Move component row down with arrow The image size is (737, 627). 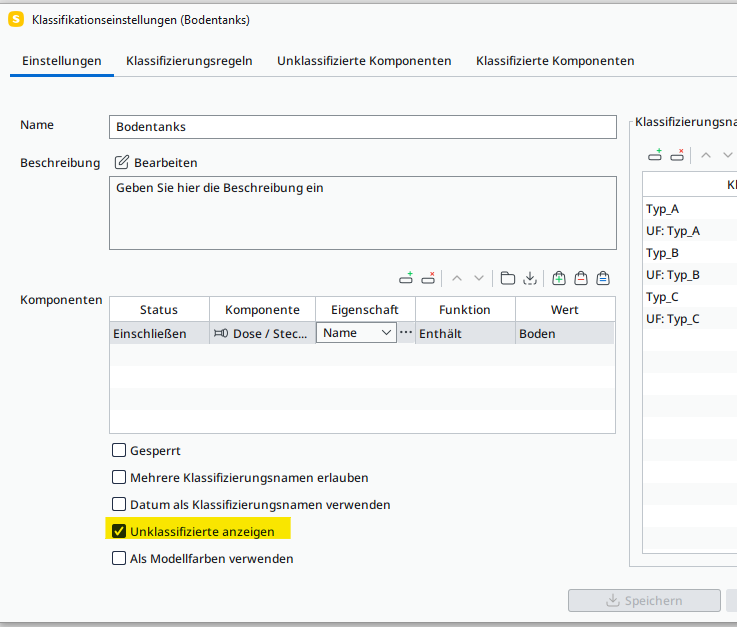479,278
